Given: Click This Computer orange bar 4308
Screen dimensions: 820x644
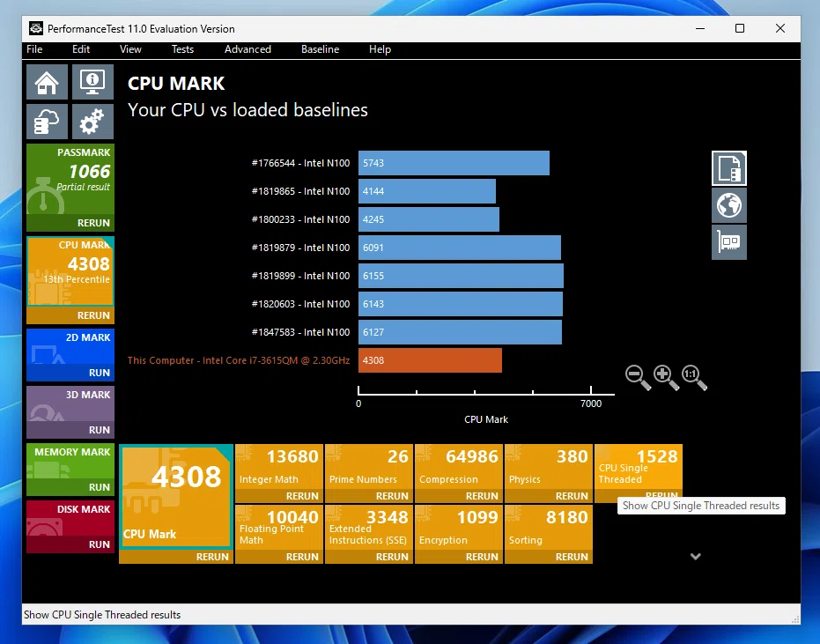Looking at the screenshot, I should tap(430, 360).
